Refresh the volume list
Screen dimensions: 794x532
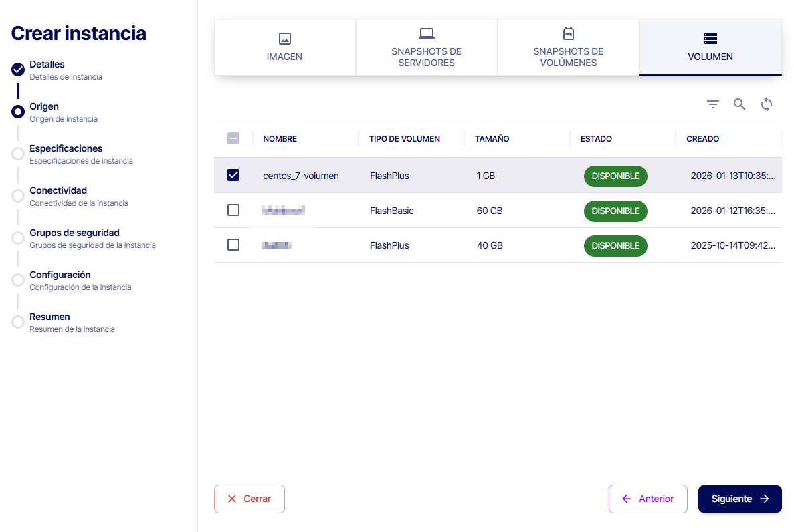coord(767,104)
